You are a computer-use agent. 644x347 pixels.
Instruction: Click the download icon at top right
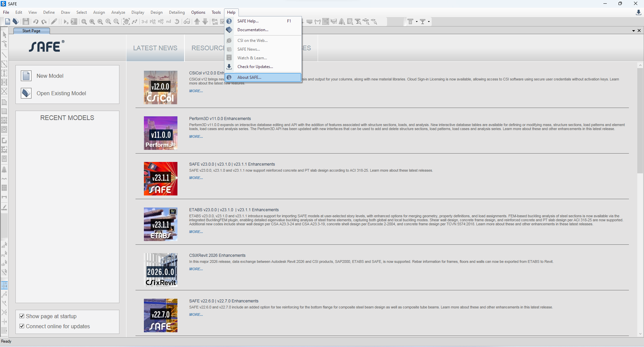(x=638, y=12)
